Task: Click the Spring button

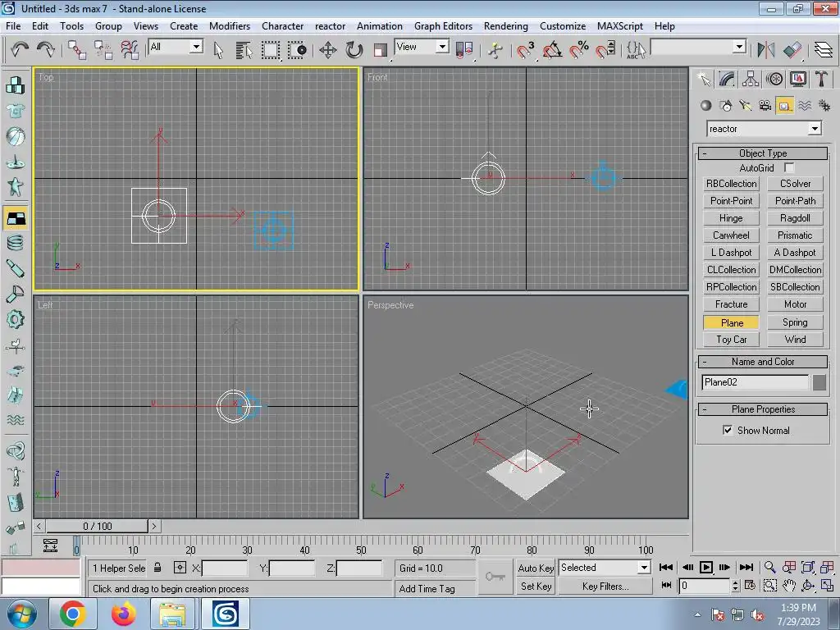Action: pyautogui.click(x=795, y=322)
